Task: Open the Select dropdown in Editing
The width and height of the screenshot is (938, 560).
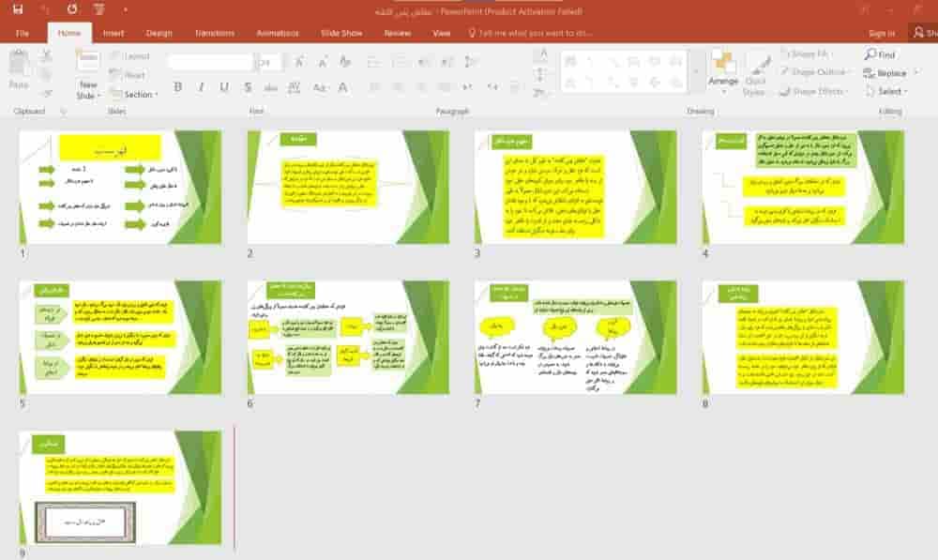Action: 886,92
